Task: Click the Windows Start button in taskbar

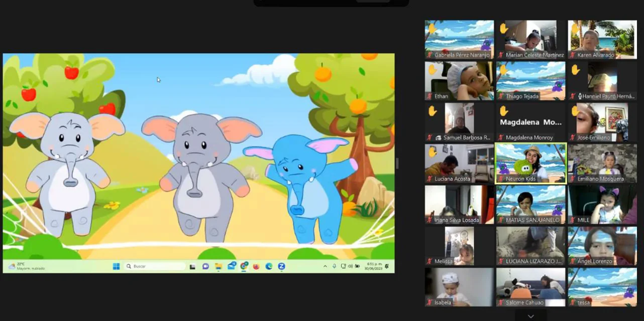Action: pos(116,266)
